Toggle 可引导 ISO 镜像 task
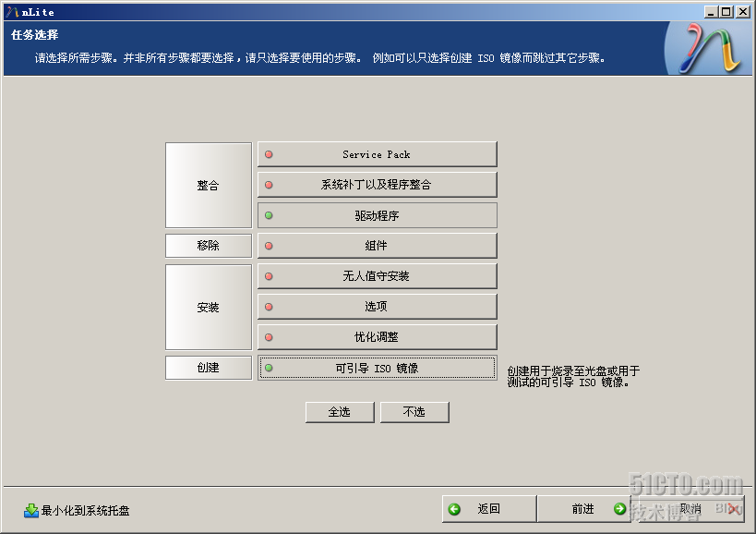756x534 pixels. [377, 368]
